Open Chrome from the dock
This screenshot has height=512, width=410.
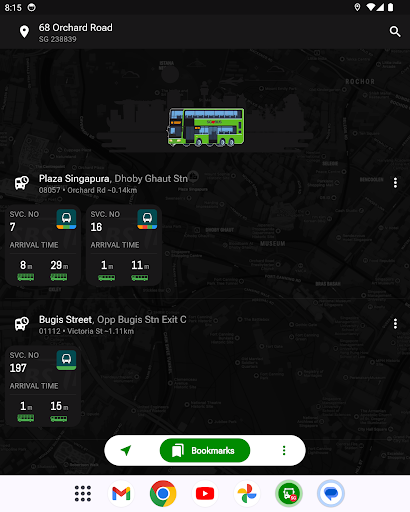(x=163, y=493)
